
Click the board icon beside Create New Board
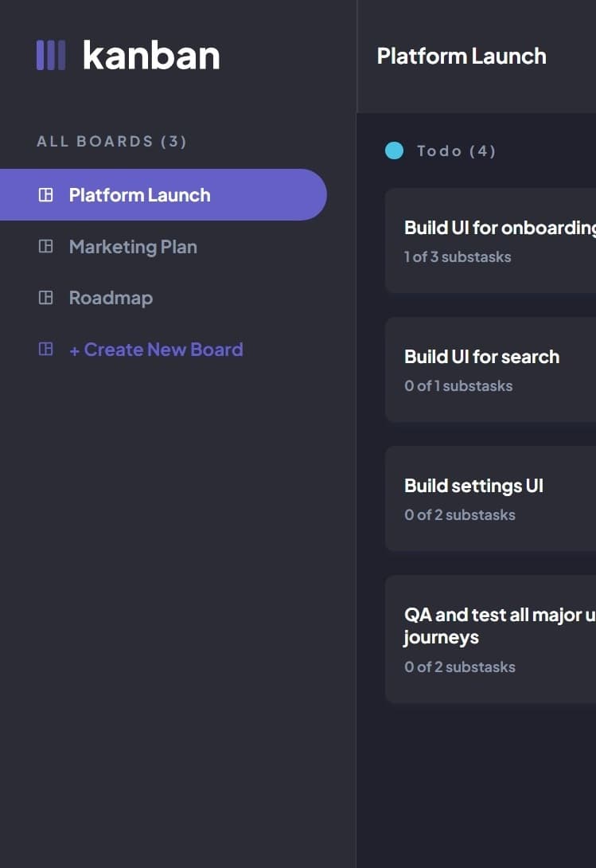pyautogui.click(x=44, y=348)
